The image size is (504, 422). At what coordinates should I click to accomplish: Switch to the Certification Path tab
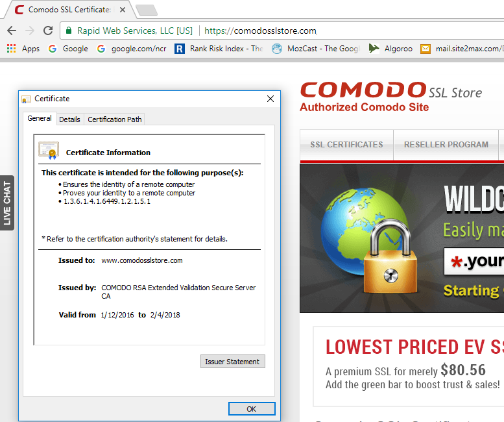point(115,119)
